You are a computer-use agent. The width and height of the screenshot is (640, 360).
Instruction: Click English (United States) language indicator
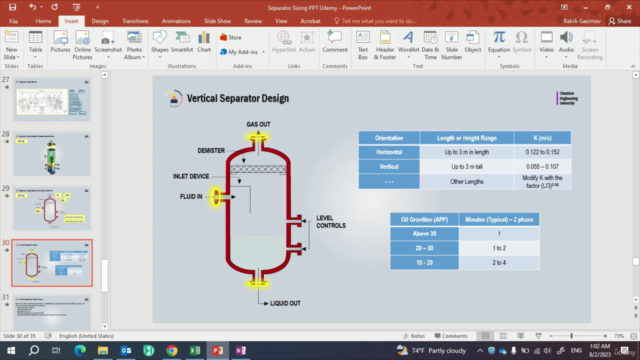(87, 336)
